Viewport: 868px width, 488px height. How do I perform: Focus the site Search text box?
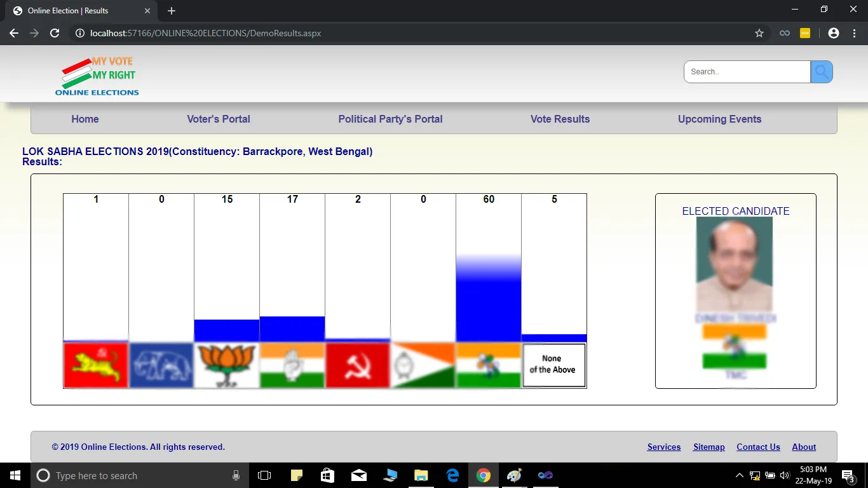pos(747,72)
